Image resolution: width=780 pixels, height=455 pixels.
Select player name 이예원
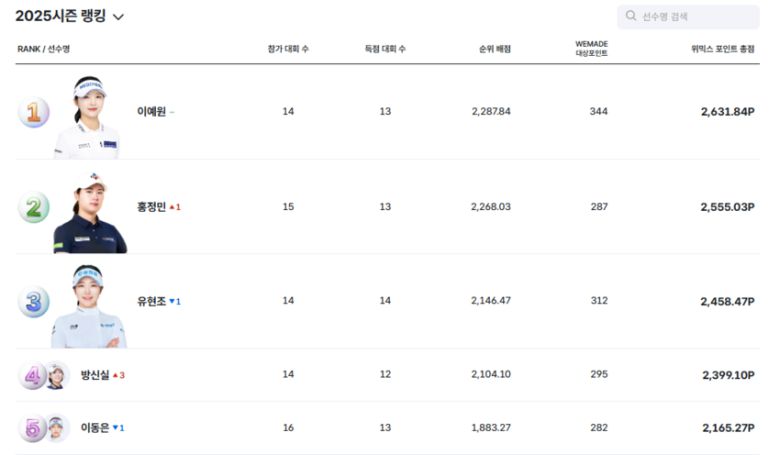(x=150, y=112)
